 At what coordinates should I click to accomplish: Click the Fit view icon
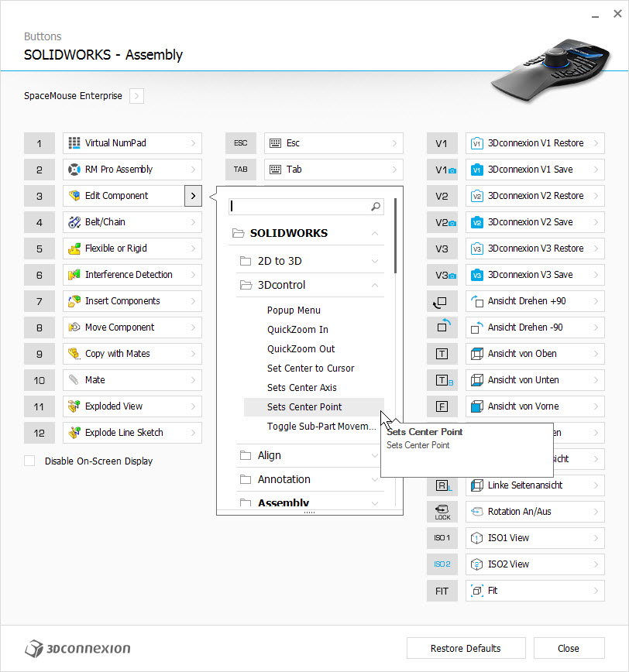click(x=477, y=591)
